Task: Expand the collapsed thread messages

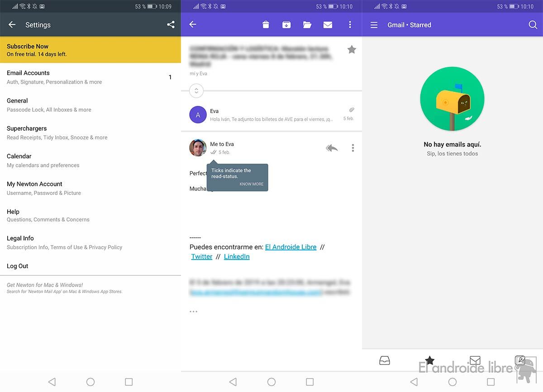Action: [x=196, y=91]
